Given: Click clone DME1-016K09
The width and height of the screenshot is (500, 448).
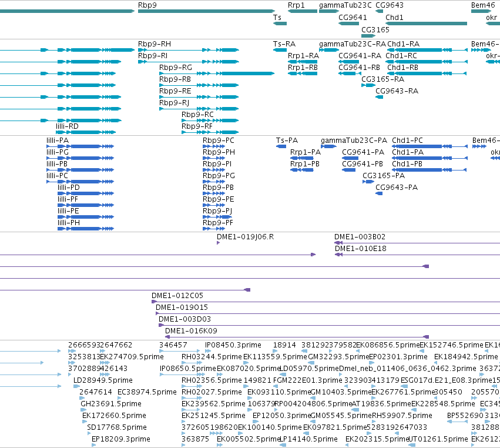Looking at the screenshot, I should [x=297, y=337].
